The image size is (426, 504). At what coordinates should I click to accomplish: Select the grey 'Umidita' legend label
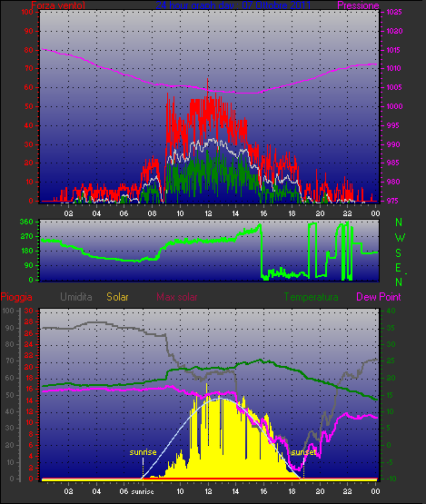click(x=76, y=297)
